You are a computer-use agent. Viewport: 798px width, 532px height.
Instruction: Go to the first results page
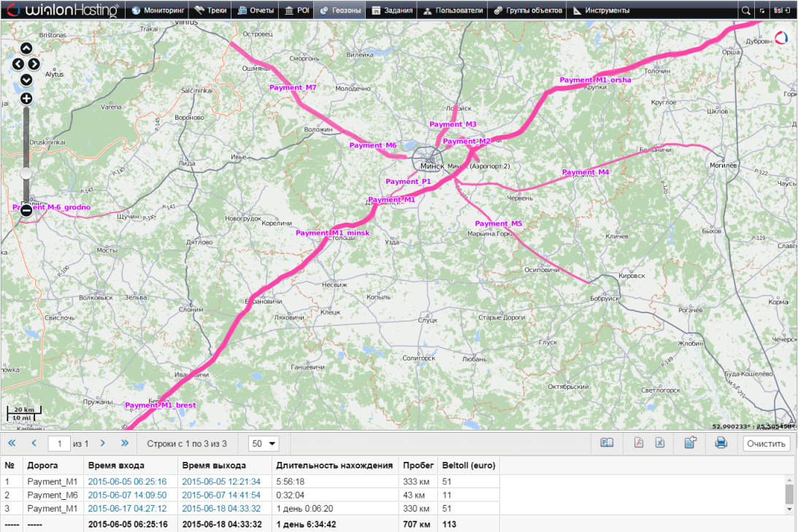click(12, 443)
